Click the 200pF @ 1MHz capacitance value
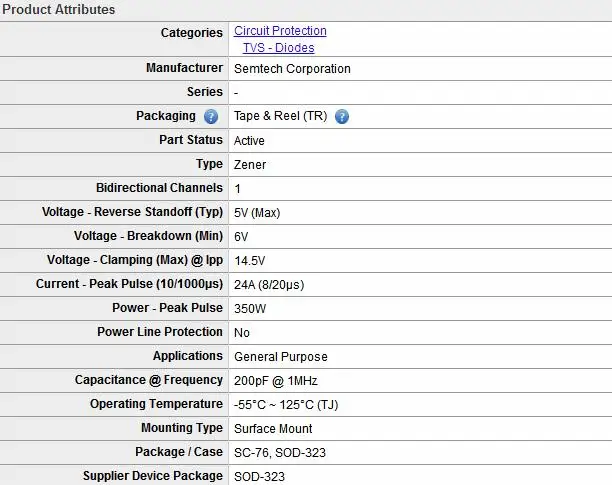 pos(276,381)
